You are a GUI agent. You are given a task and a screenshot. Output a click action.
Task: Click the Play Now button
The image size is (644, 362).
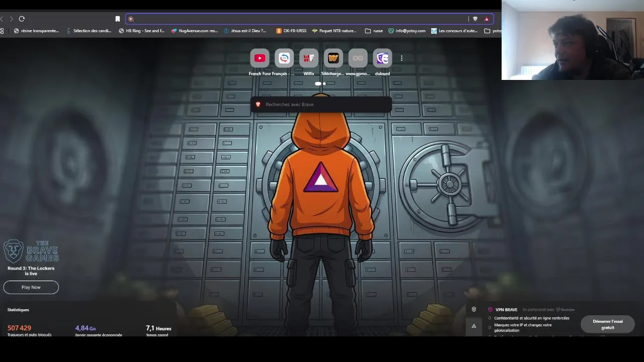pos(31,287)
